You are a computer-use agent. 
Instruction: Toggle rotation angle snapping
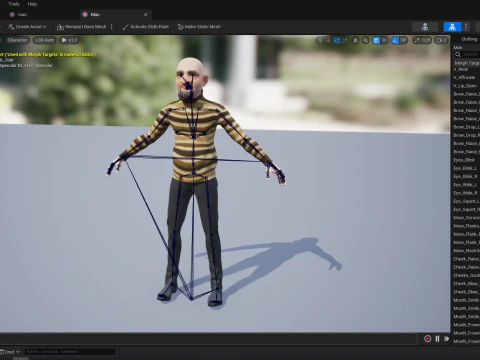tap(395, 40)
